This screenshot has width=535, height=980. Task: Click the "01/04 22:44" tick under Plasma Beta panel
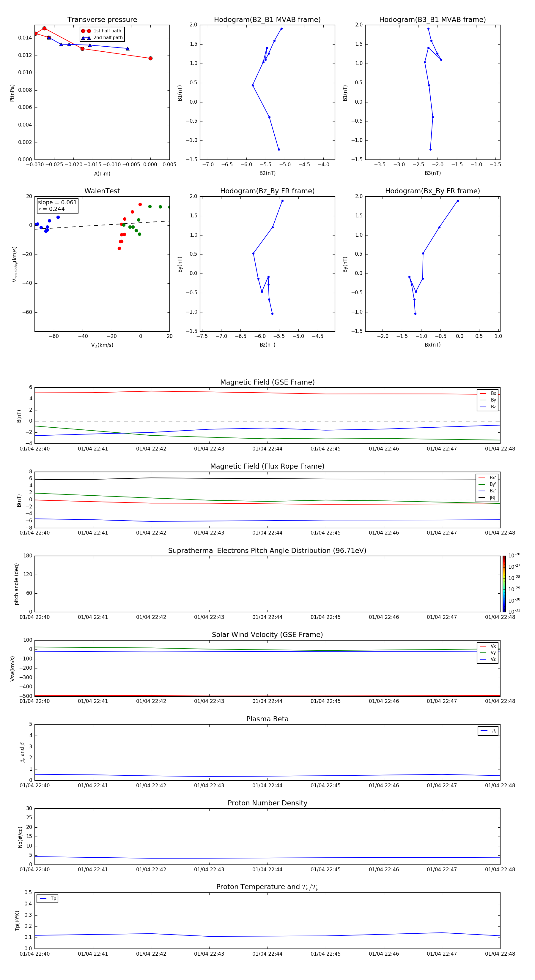[x=267, y=785]
